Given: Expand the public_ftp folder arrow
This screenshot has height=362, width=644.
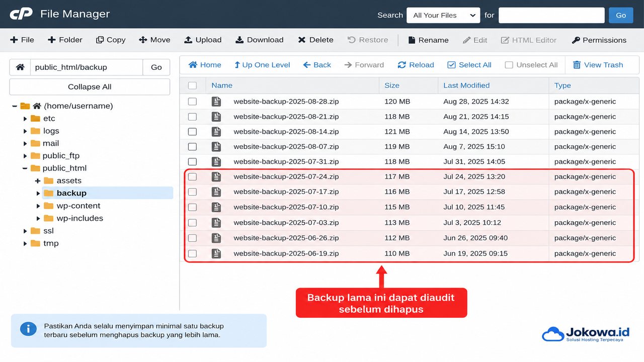Looking at the screenshot, I should pyautogui.click(x=25, y=156).
